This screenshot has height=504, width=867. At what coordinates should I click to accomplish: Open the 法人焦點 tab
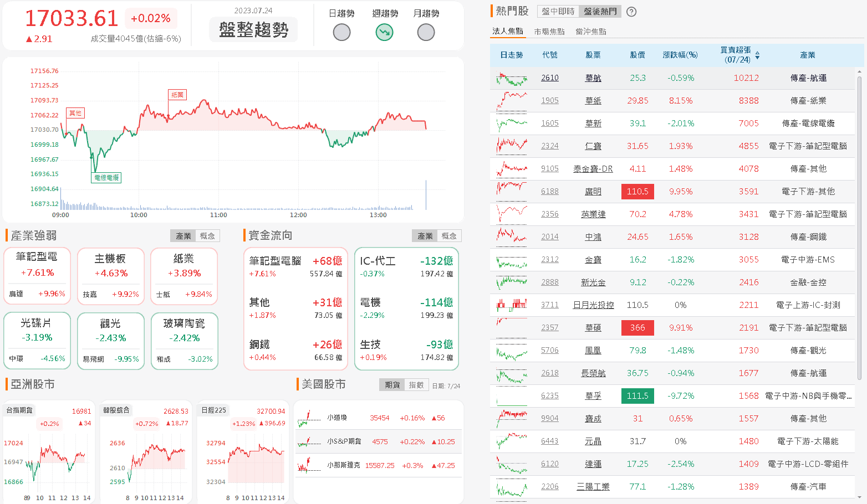click(x=507, y=32)
